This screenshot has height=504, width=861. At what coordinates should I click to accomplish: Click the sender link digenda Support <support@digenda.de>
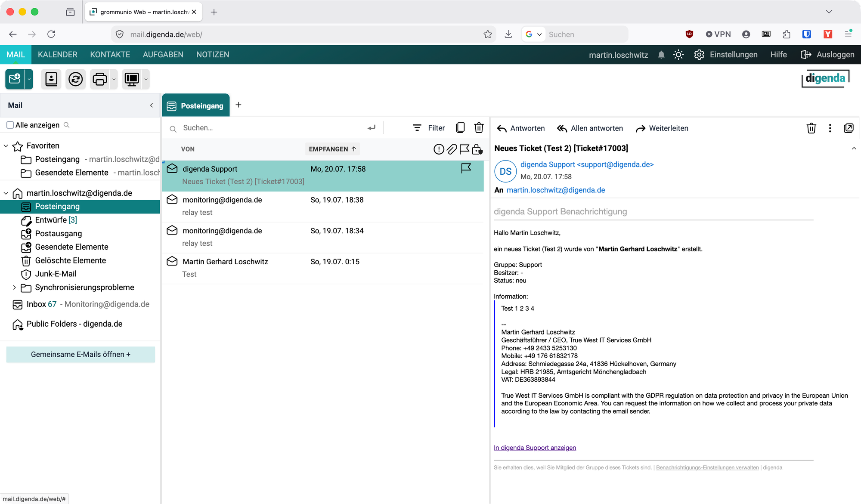tap(587, 164)
